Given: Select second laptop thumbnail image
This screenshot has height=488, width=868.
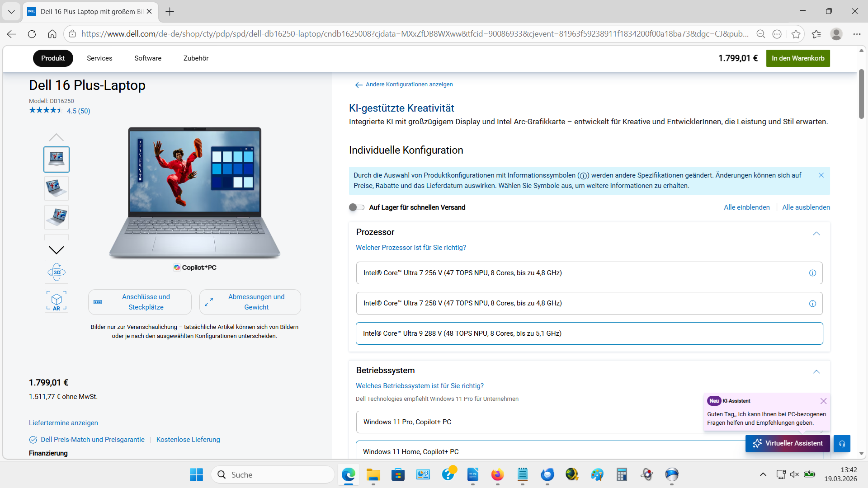Looking at the screenshot, I should (x=57, y=188).
